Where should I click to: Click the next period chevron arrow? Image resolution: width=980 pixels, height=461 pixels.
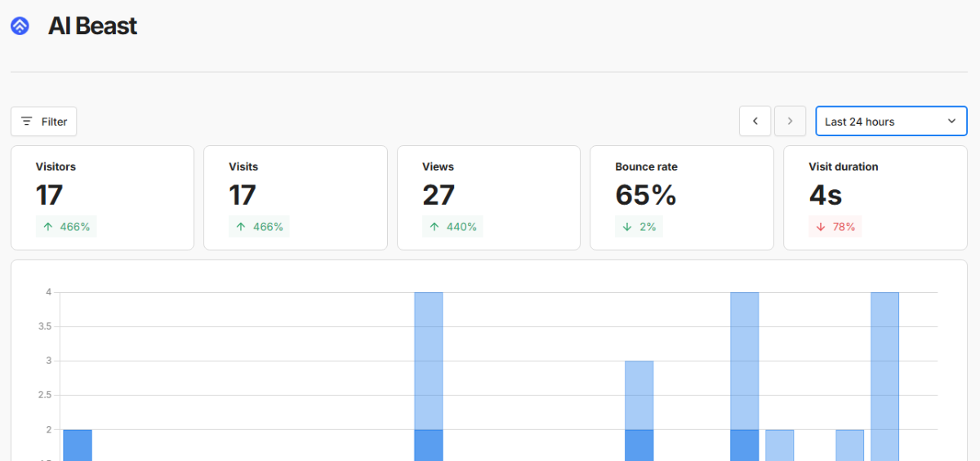790,122
